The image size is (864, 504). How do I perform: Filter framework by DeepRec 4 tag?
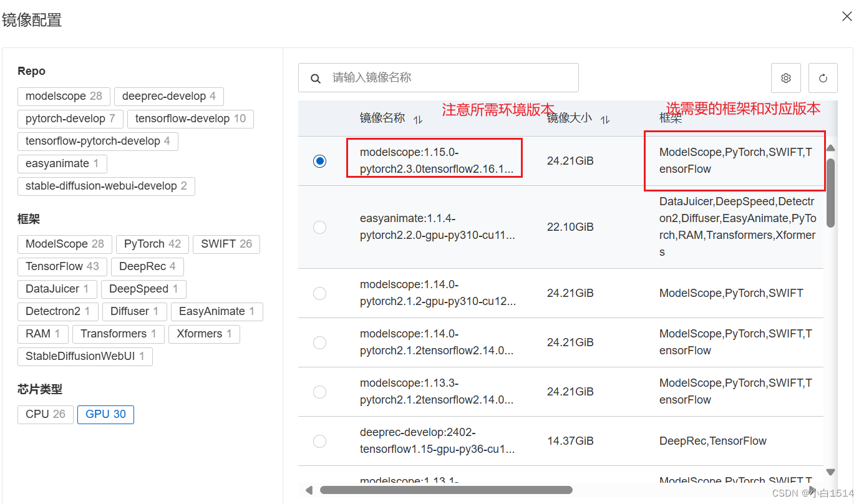click(x=147, y=266)
